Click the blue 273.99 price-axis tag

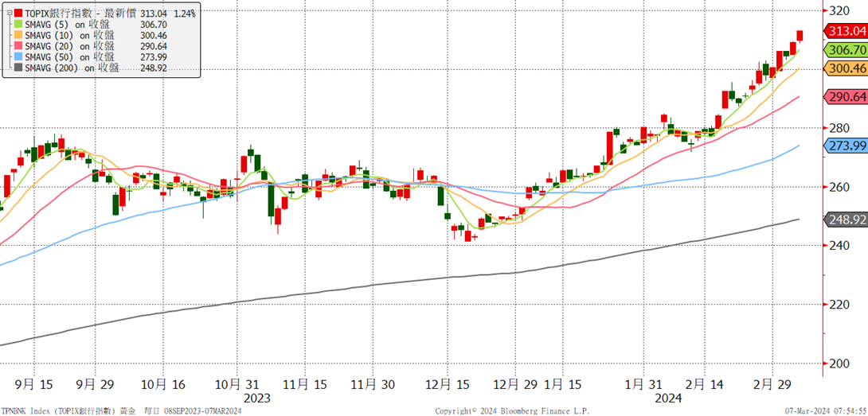click(846, 146)
